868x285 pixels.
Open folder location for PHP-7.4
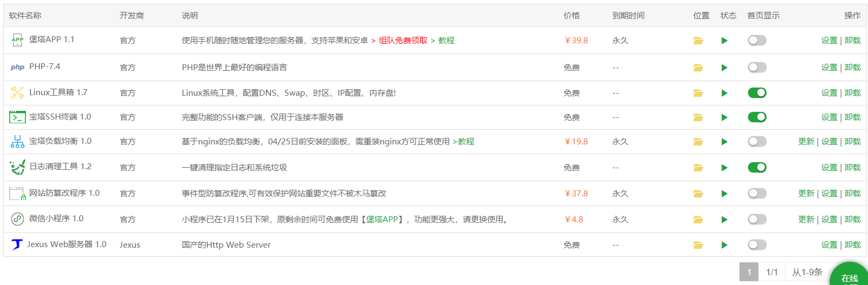pyautogui.click(x=698, y=68)
